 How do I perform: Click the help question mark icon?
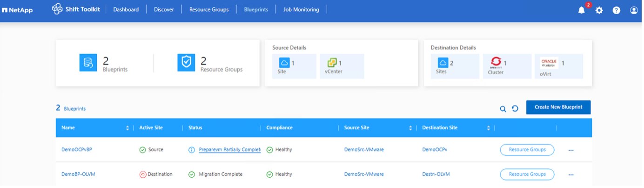[616, 10]
